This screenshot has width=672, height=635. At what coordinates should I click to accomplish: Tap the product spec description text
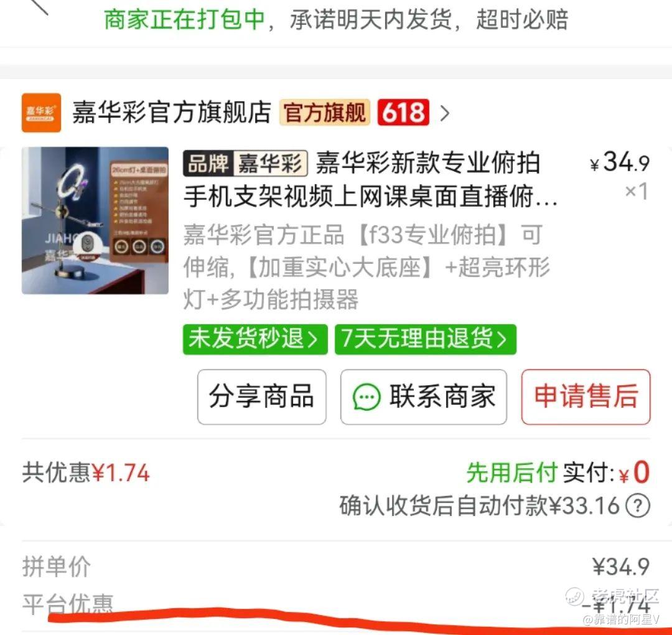[x=367, y=266]
